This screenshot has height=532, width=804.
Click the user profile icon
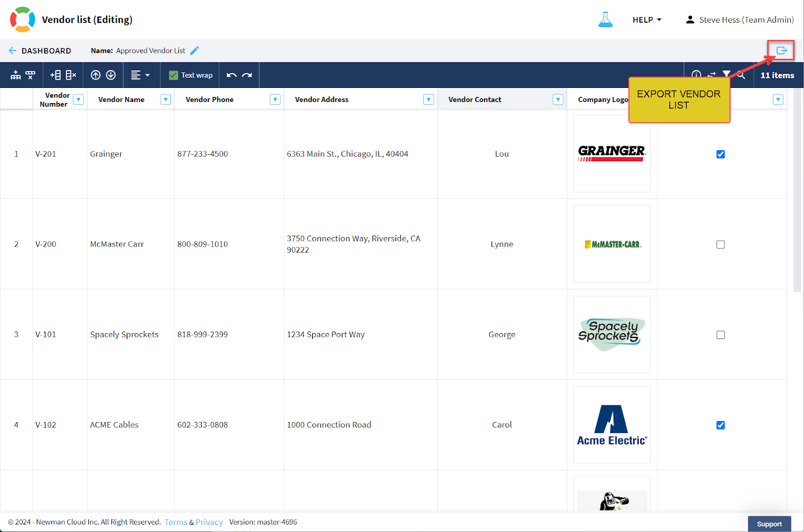690,20
